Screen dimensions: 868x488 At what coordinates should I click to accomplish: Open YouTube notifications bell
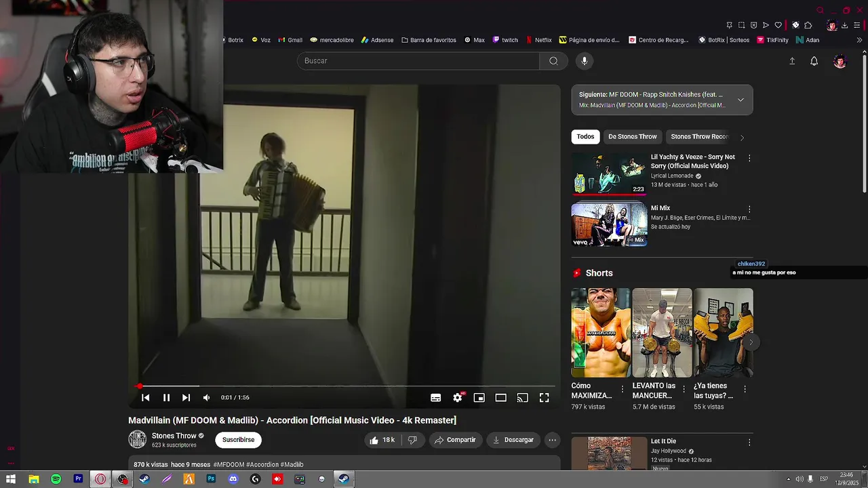(814, 61)
